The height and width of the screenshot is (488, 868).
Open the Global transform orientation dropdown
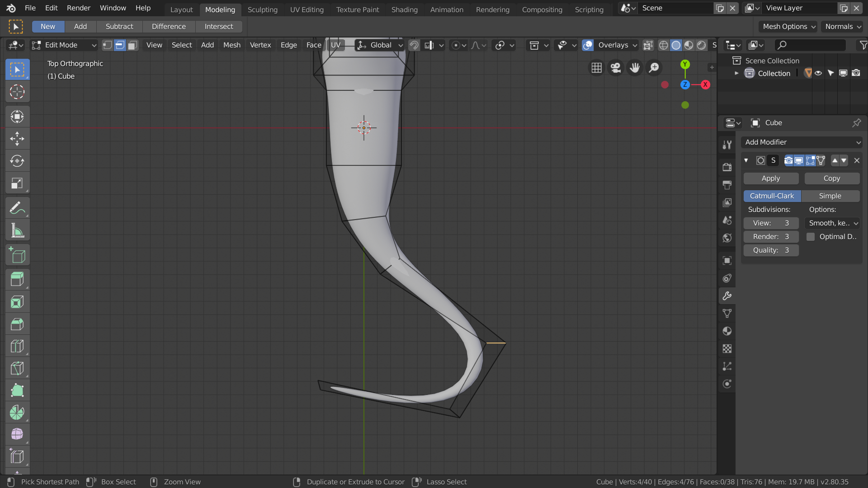(379, 45)
